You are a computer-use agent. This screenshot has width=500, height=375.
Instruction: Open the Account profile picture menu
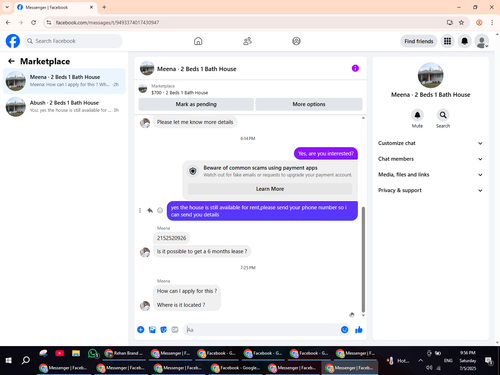(x=482, y=41)
